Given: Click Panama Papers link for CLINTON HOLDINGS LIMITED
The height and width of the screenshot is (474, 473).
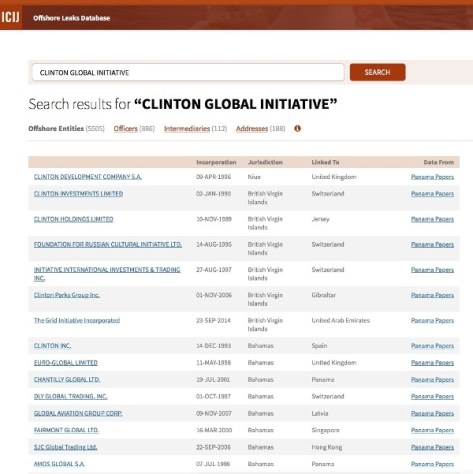Looking at the screenshot, I should pyautogui.click(x=432, y=219).
